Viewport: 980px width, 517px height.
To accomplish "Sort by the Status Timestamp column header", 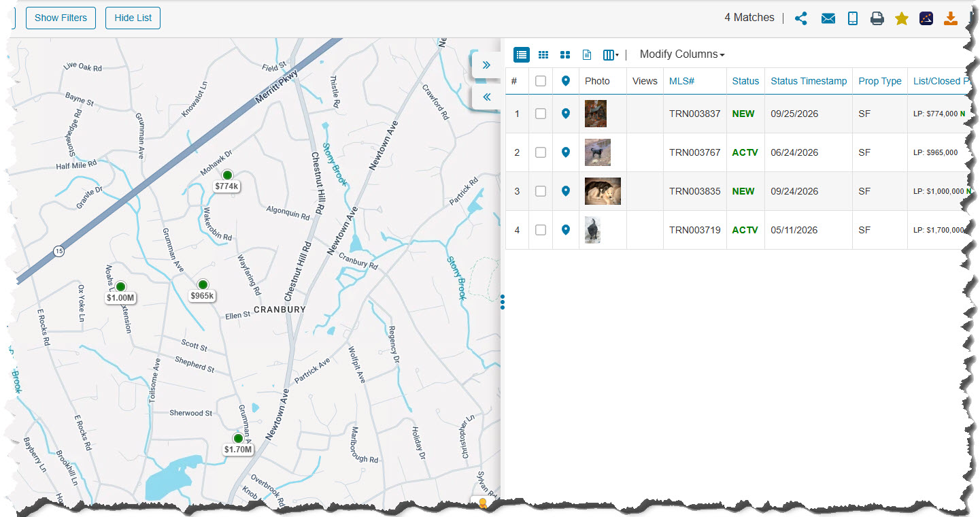I will pos(809,81).
